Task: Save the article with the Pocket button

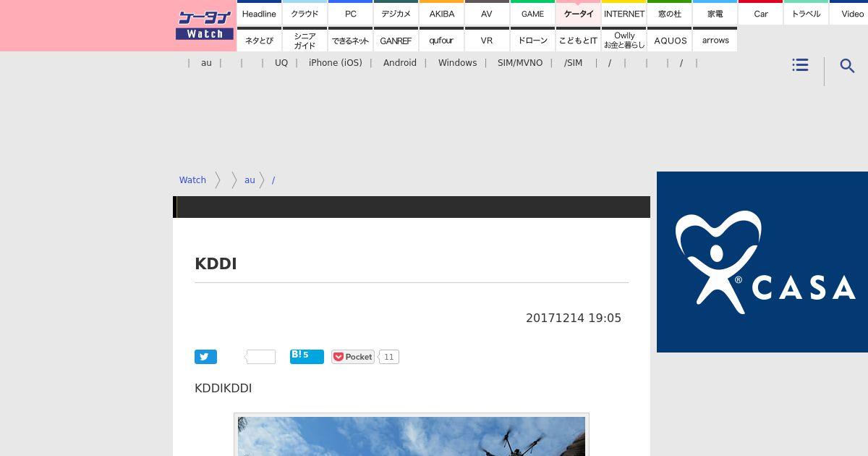Action: [353, 357]
